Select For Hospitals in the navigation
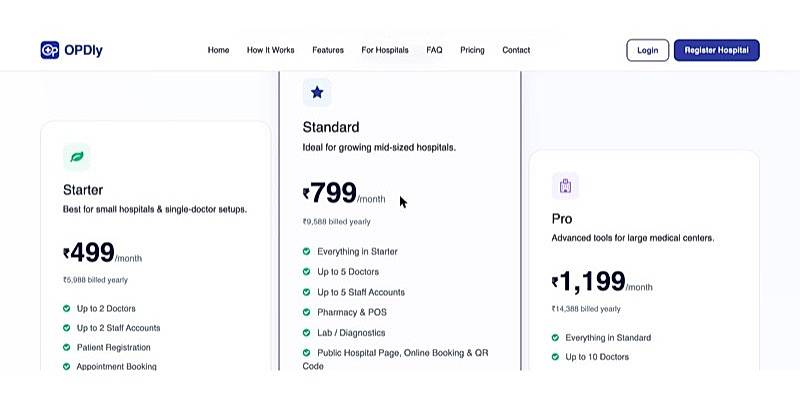 click(x=385, y=50)
